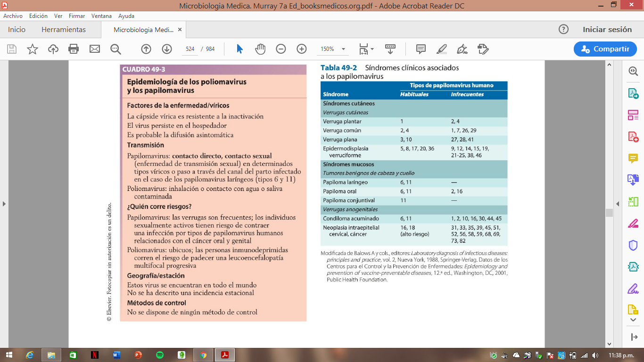644x362 pixels.
Task: Click the upload to cloud icon
Action: coord(53,49)
